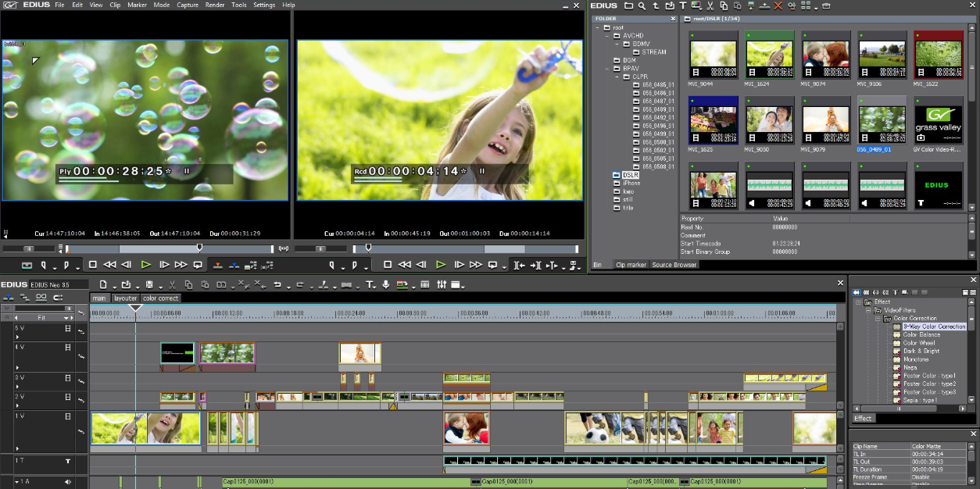Toggle the ripple mode icon
Image resolution: width=980 pixels, height=489 pixels.
24,297
